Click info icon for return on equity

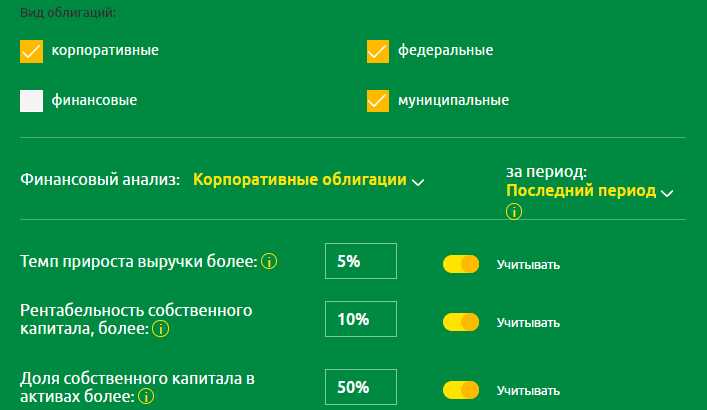point(161,328)
